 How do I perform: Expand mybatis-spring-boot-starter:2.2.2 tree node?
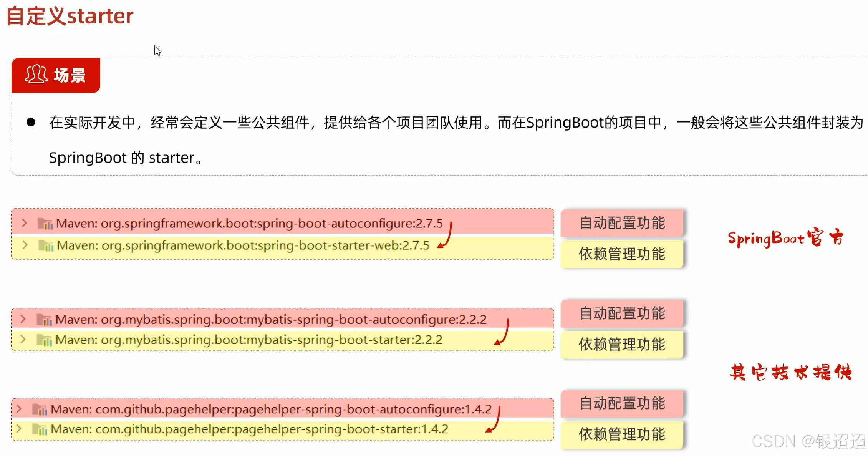[x=23, y=340]
